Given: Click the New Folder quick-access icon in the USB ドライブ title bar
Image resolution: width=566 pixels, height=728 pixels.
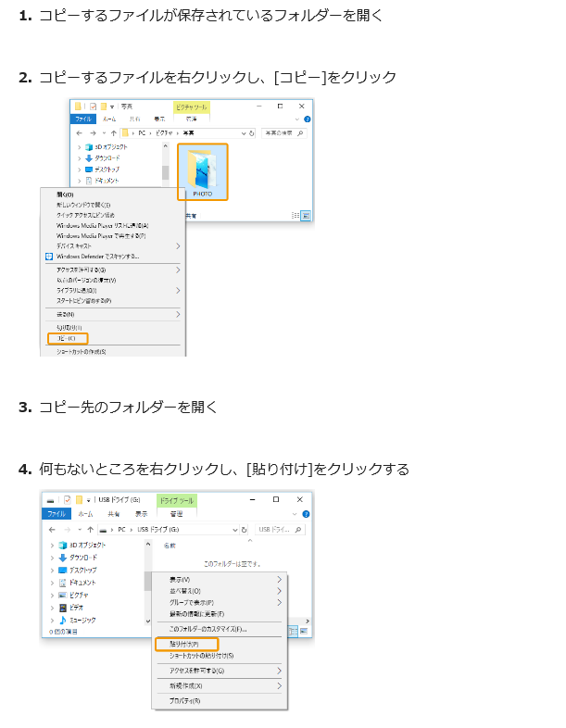Looking at the screenshot, I should (x=79, y=500).
